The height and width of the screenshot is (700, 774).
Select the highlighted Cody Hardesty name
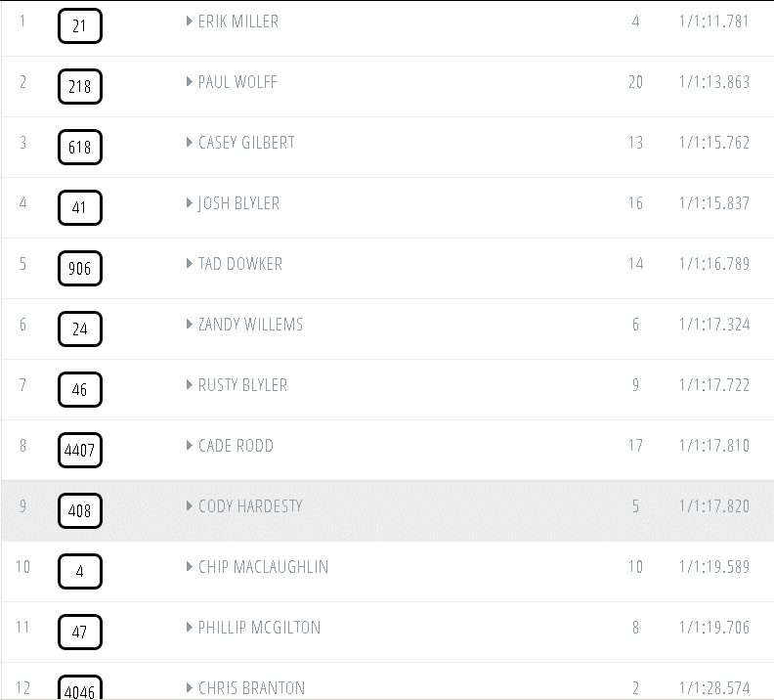[x=250, y=506]
